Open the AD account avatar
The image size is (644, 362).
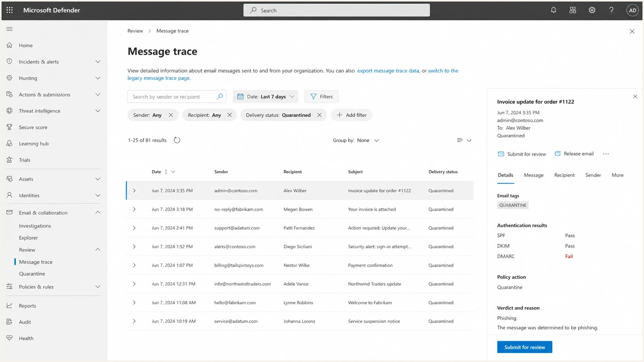point(632,10)
